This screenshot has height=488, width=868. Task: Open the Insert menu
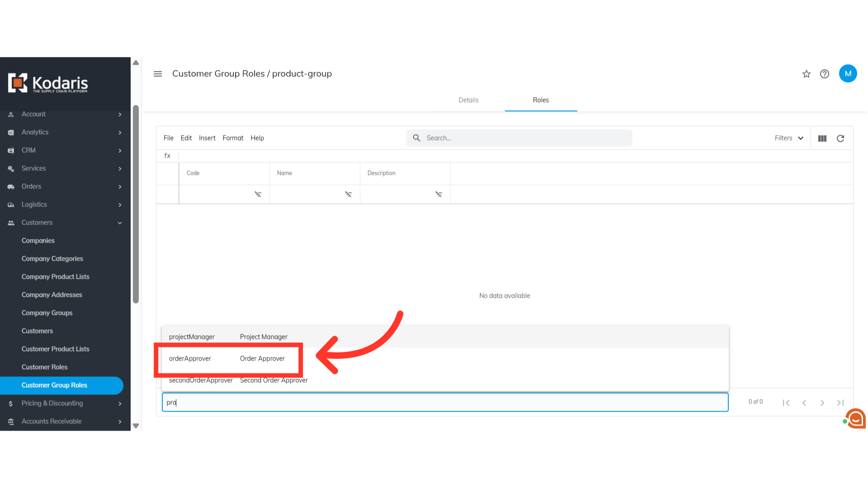coord(207,138)
